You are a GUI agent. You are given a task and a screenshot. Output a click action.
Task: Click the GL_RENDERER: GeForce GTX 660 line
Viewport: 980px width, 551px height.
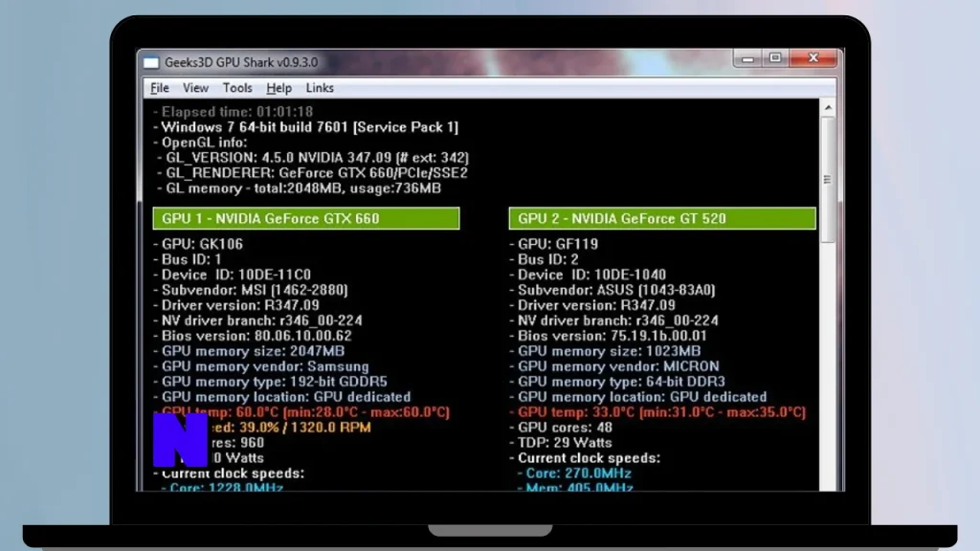313,173
